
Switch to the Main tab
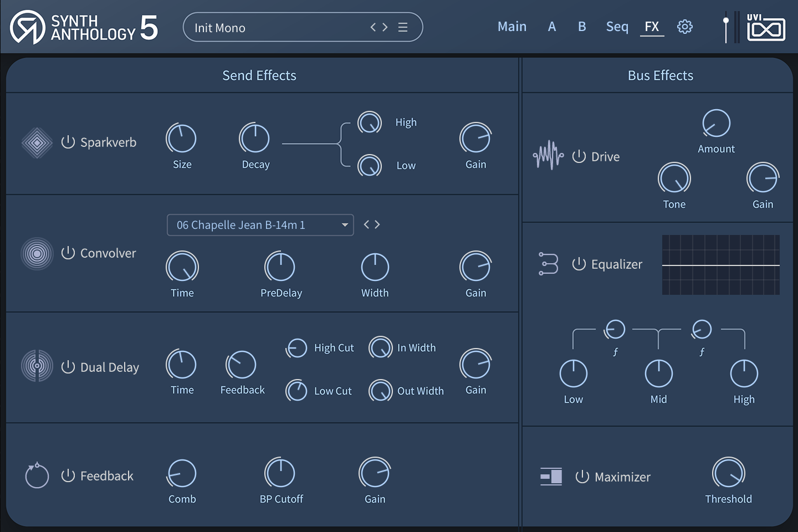(512, 27)
